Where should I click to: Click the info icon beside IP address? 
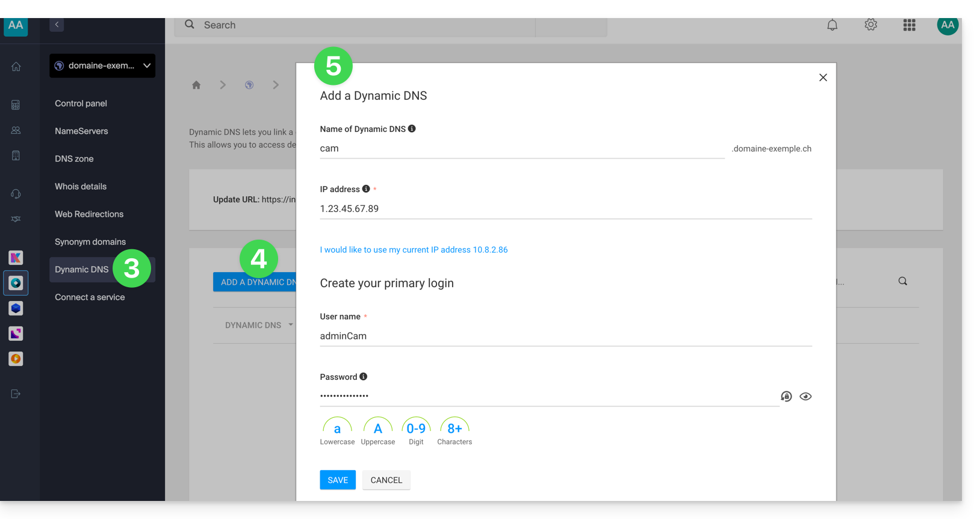click(366, 189)
